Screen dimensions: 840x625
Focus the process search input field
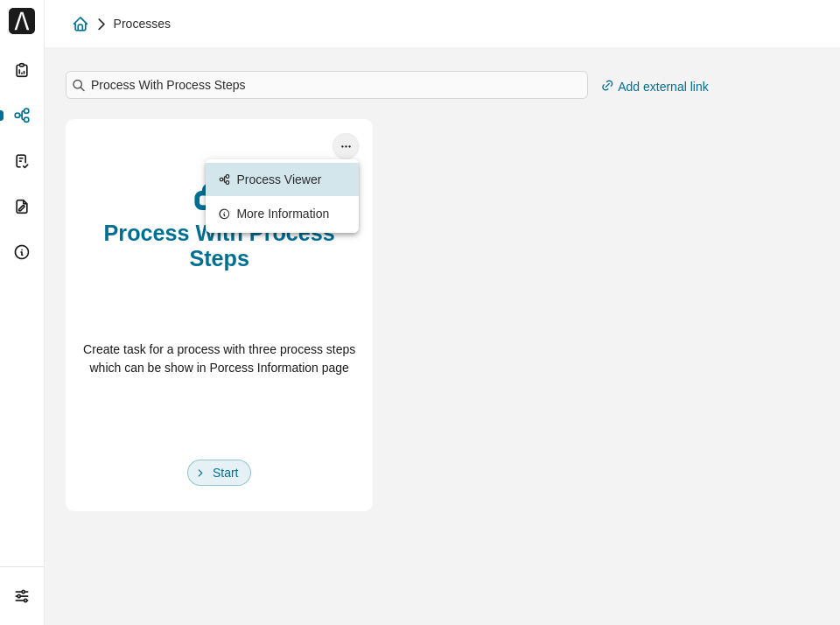click(x=326, y=85)
